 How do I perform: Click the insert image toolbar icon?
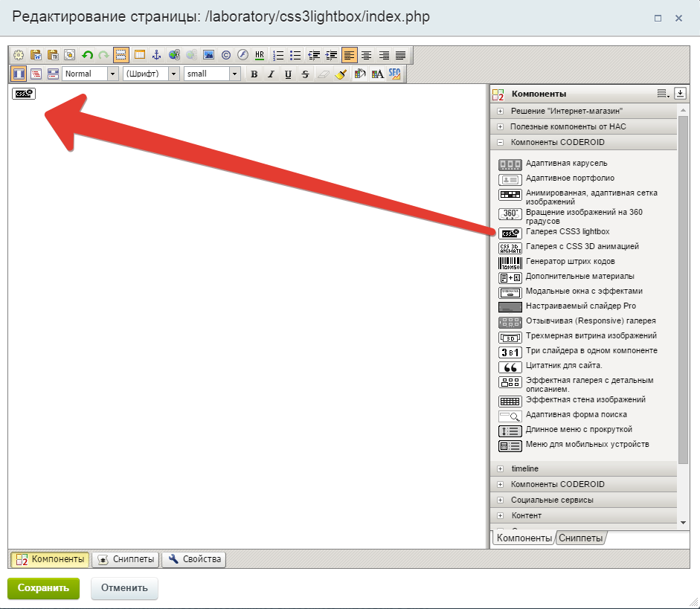coord(208,55)
